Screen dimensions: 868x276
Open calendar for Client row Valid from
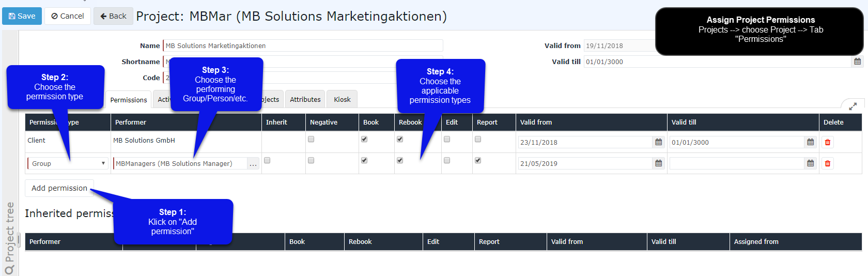point(658,142)
